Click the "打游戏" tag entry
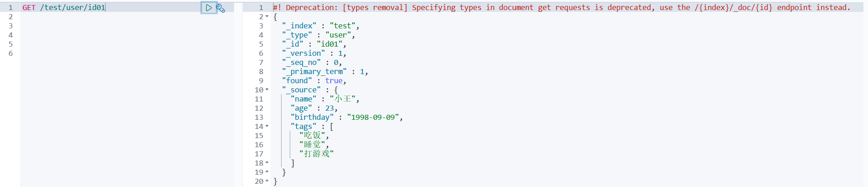 [316, 154]
